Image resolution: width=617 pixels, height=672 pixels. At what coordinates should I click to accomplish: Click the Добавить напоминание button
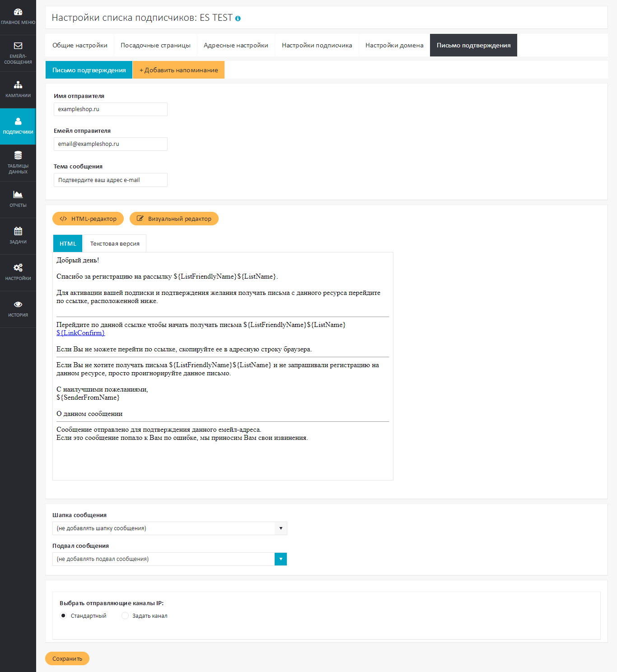click(x=178, y=70)
